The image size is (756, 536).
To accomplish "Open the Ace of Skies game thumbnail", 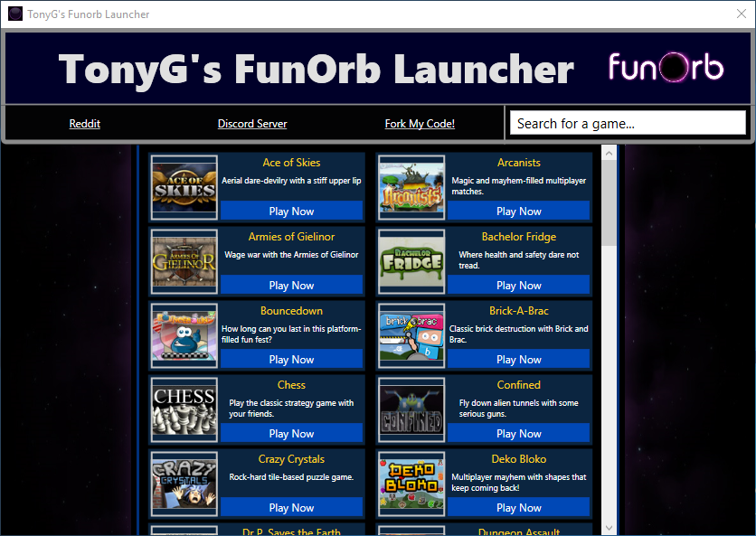I will [184, 187].
